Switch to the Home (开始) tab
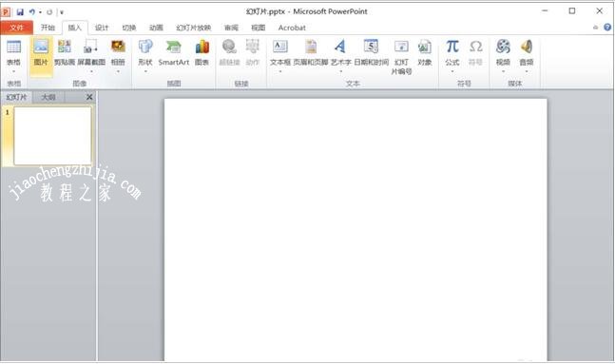The image size is (615, 364). coord(48,28)
